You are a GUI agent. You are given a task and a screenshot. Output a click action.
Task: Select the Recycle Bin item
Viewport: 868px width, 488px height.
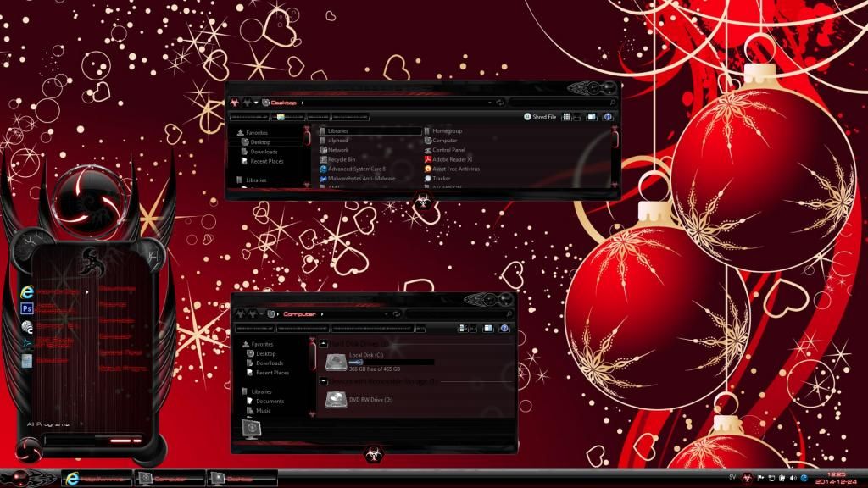337,159
